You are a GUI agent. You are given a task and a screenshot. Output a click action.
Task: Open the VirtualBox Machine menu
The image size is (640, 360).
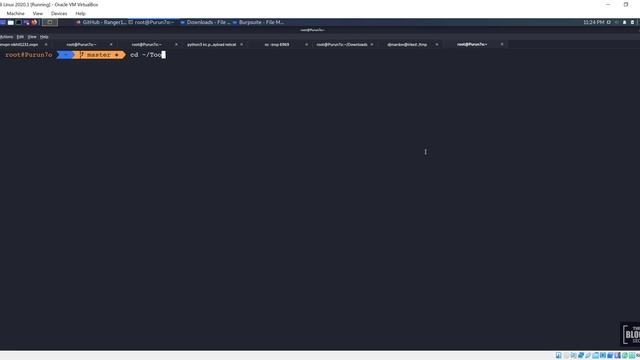tap(16, 13)
